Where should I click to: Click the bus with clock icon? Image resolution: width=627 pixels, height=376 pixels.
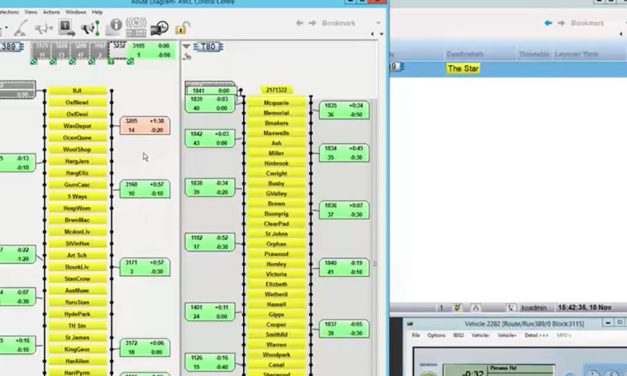pyautogui.click(x=159, y=28)
